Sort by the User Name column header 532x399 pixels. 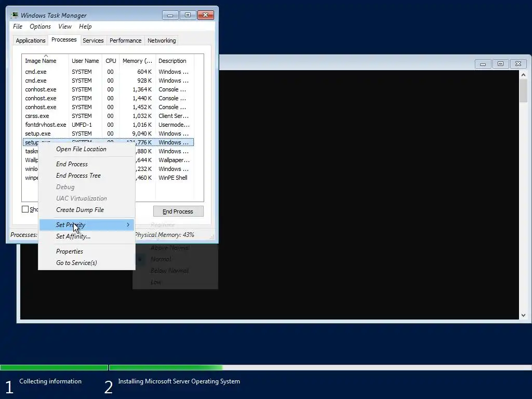click(x=85, y=61)
